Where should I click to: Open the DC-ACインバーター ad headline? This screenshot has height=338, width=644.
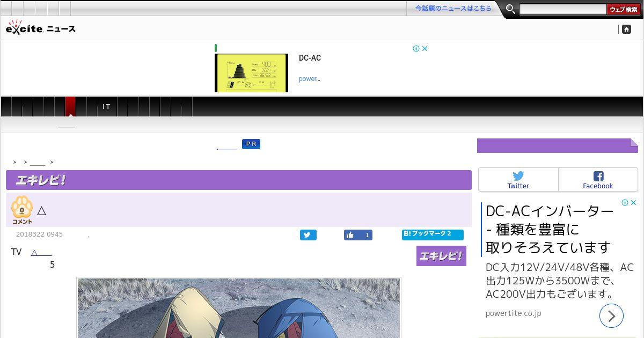[550, 229]
